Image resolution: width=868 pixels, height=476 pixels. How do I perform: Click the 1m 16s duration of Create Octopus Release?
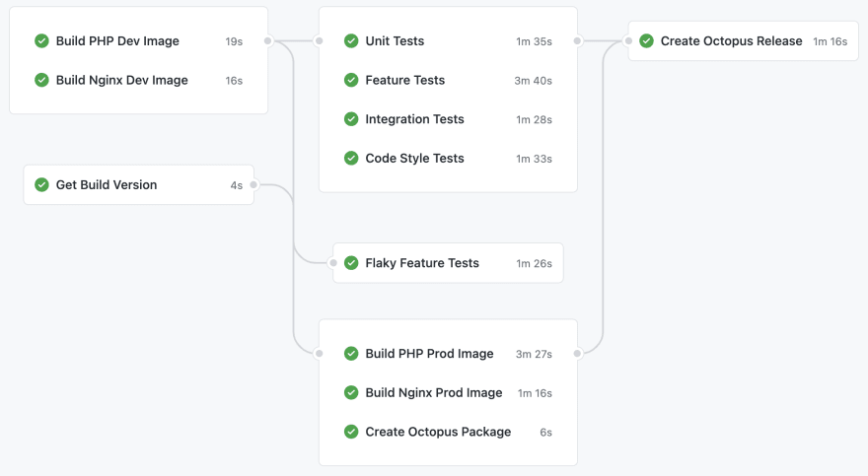[x=830, y=41]
